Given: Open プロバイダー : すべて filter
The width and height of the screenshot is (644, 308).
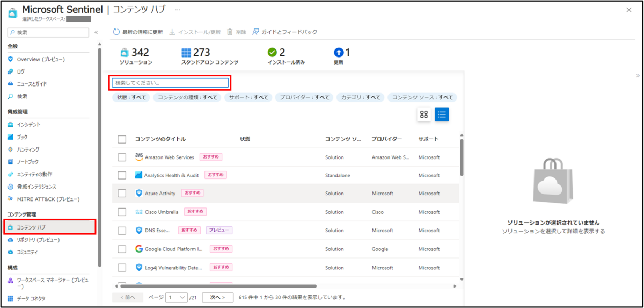Looking at the screenshot, I should (304, 97).
